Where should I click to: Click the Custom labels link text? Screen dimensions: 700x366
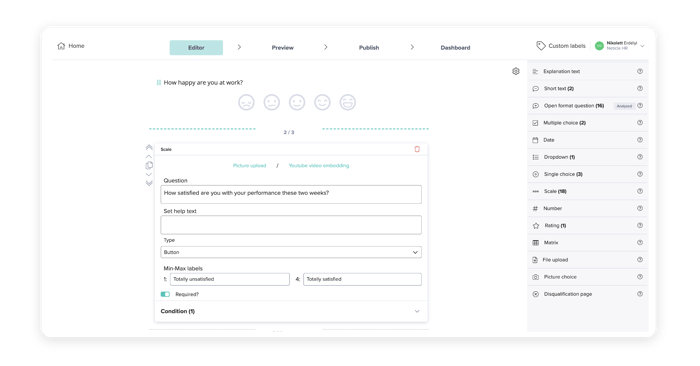567,46
